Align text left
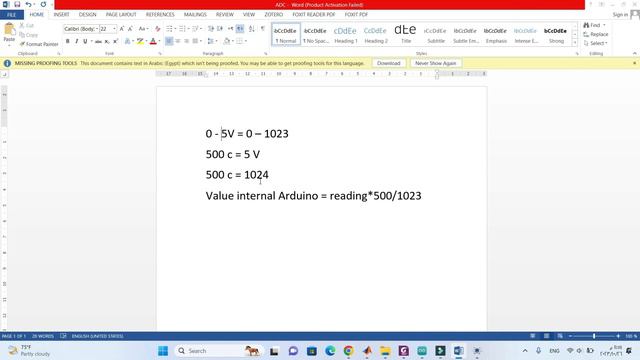The height and width of the screenshot is (360, 640). tap(169, 41)
